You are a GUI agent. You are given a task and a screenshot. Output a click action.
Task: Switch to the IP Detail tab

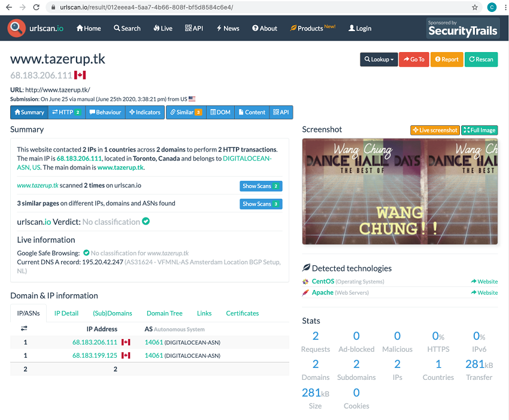pyautogui.click(x=66, y=313)
